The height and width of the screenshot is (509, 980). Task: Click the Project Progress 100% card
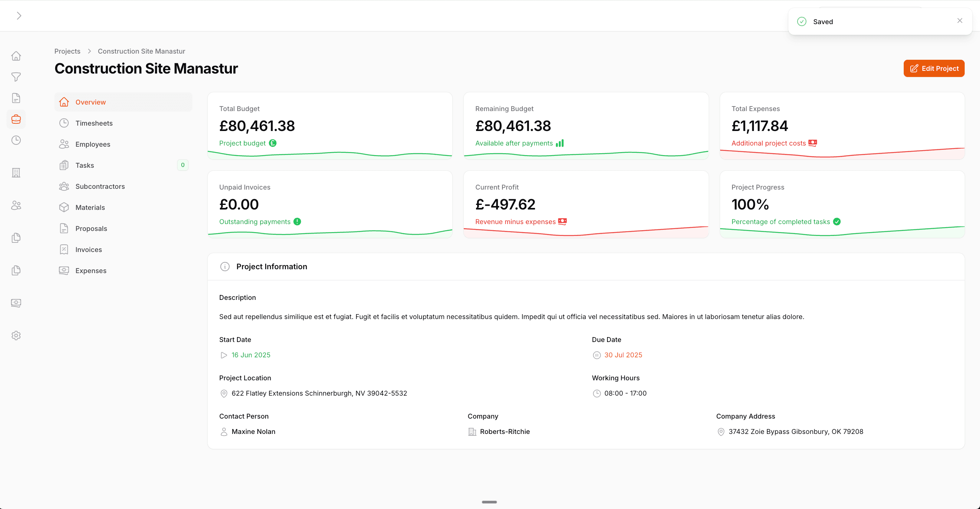pyautogui.click(x=842, y=204)
